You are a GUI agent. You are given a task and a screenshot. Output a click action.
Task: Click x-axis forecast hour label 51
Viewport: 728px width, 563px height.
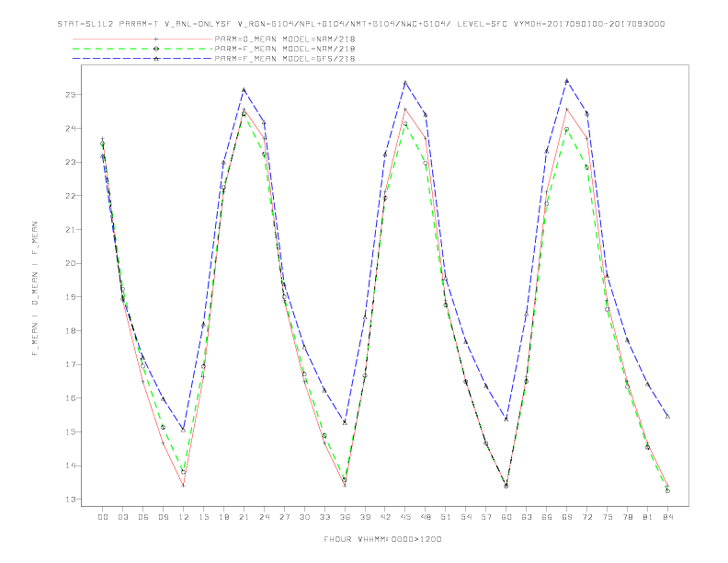(446, 517)
